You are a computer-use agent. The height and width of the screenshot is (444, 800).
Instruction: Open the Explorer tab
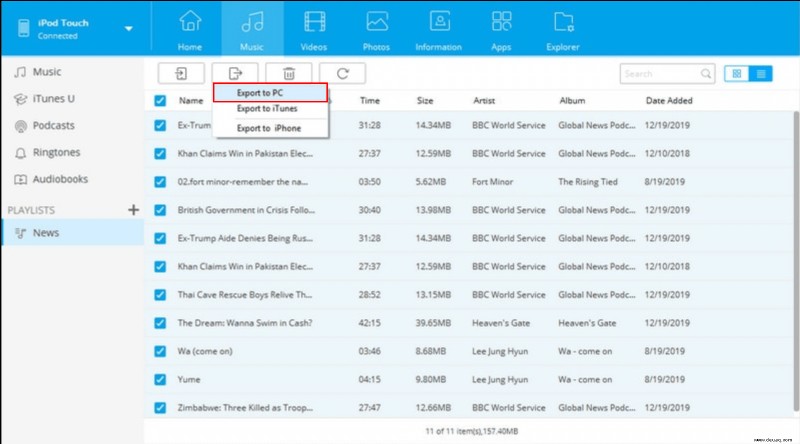pyautogui.click(x=563, y=30)
